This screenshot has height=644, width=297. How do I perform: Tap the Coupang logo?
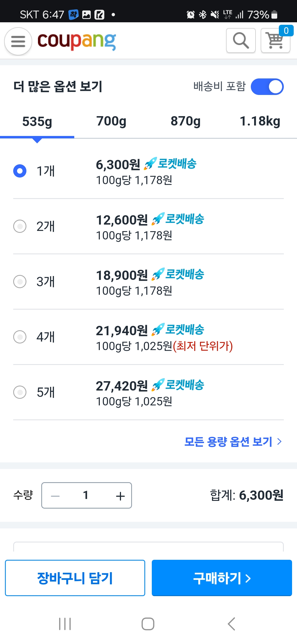pyautogui.click(x=76, y=41)
